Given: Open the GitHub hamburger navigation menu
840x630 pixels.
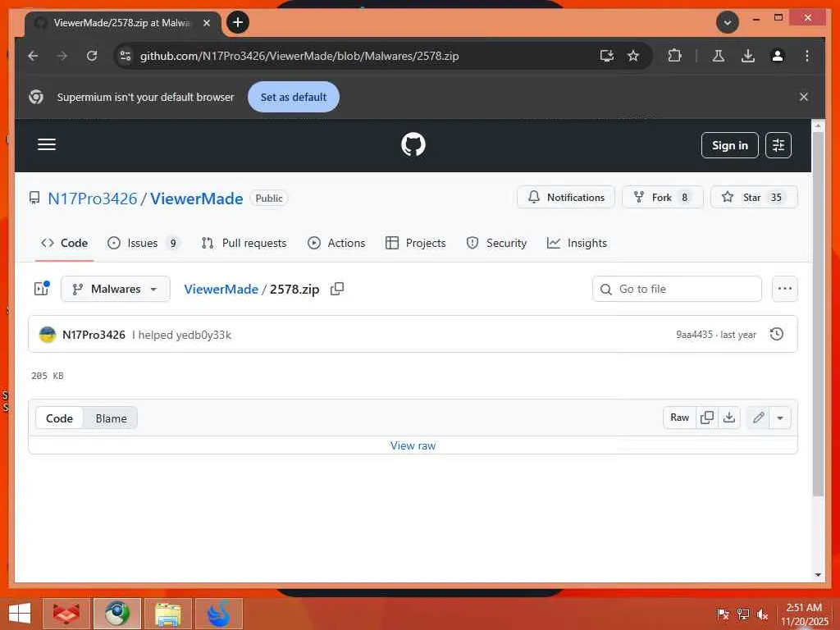Looking at the screenshot, I should coord(47,144).
